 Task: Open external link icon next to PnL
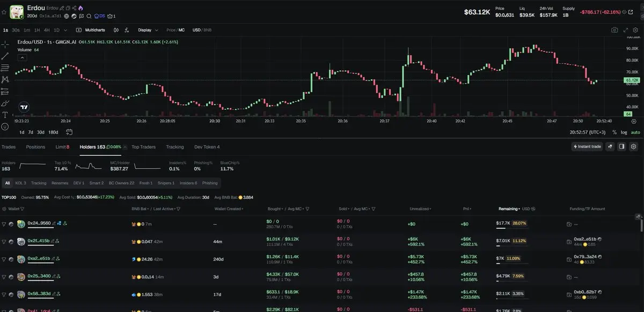630,12
